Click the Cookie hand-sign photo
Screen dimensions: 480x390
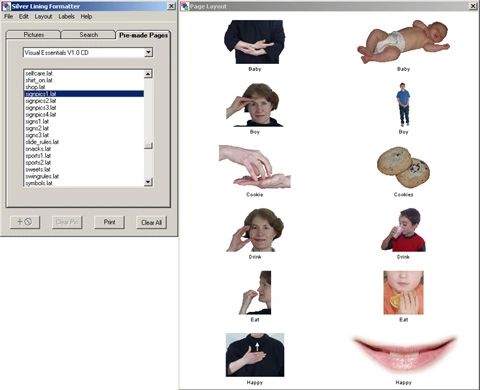[x=255, y=167]
